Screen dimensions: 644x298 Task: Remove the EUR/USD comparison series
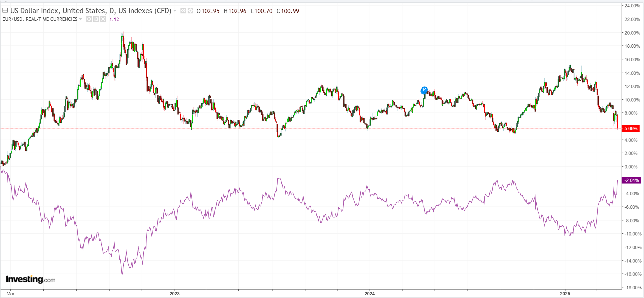coord(103,19)
